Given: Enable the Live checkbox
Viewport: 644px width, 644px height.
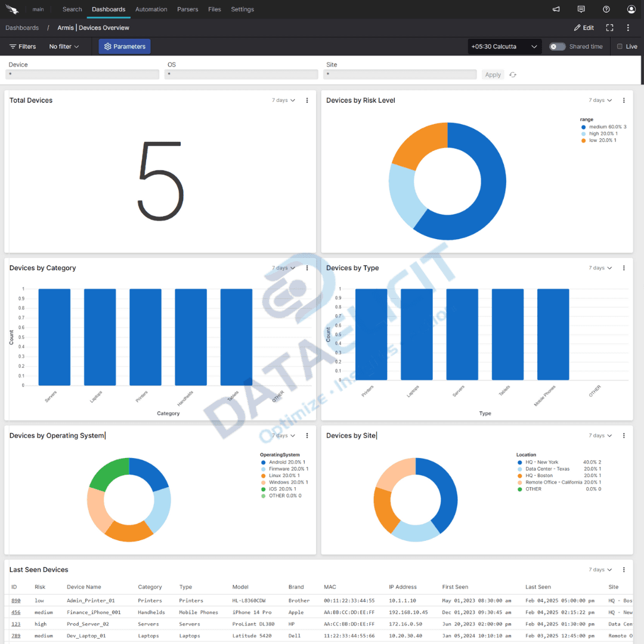Looking at the screenshot, I should [618, 46].
